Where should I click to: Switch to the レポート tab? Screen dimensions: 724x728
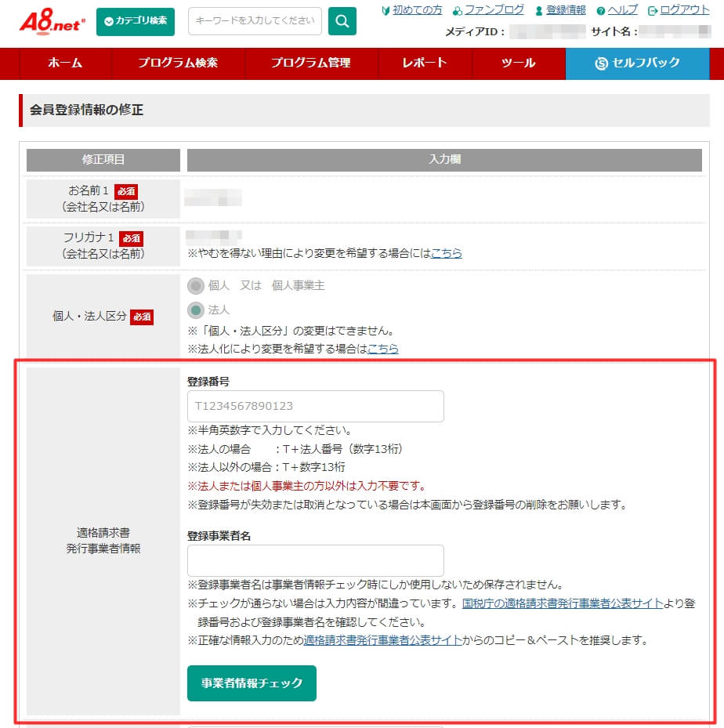(x=424, y=63)
